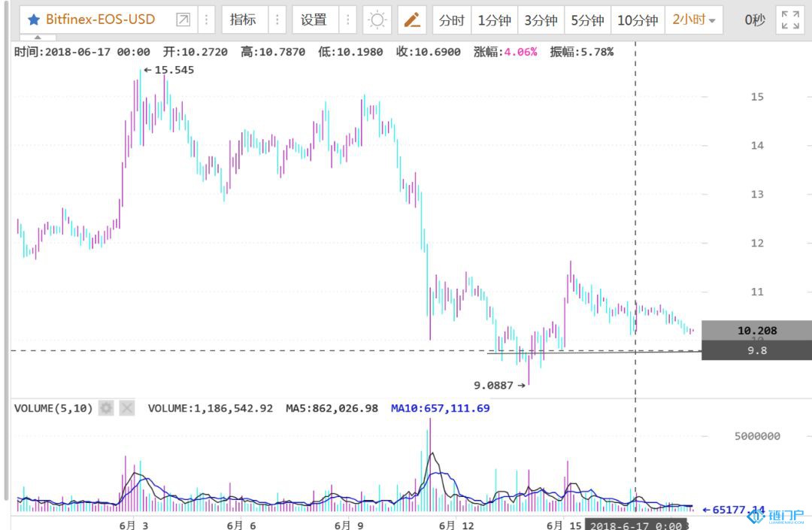Enter fullscreen with the expand icon
812x530 pixels.
point(790,20)
